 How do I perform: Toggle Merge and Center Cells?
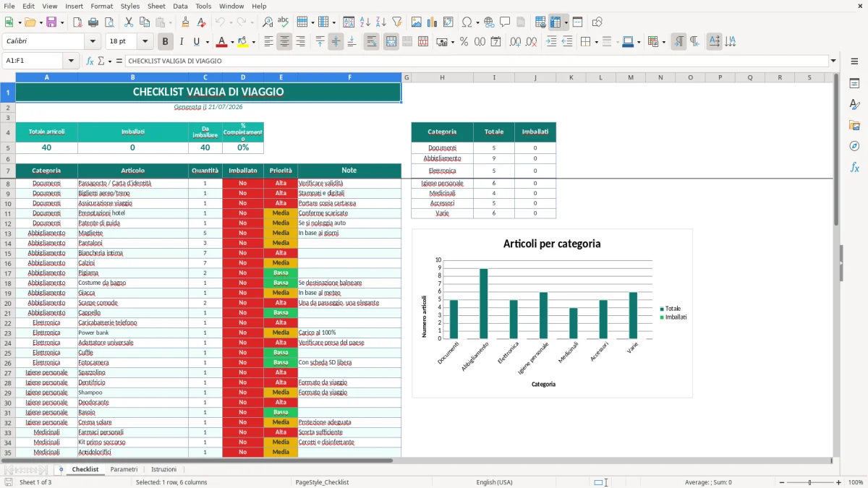391,42
